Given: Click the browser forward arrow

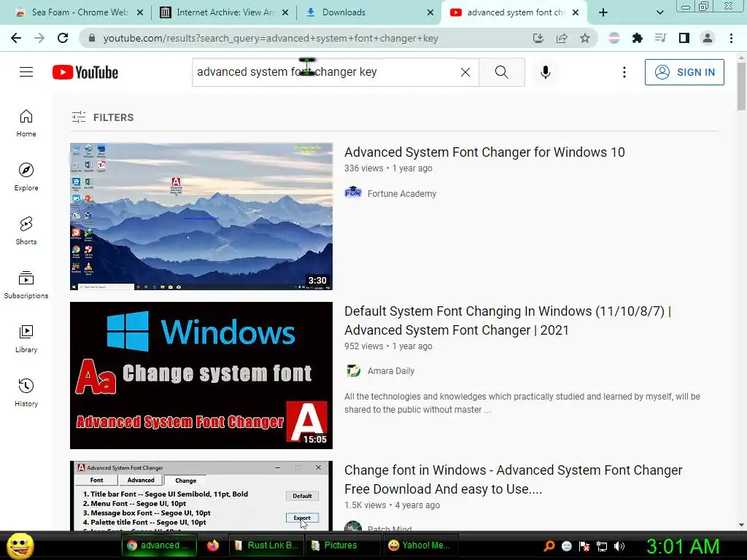Looking at the screenshot, I should (39, 38).
